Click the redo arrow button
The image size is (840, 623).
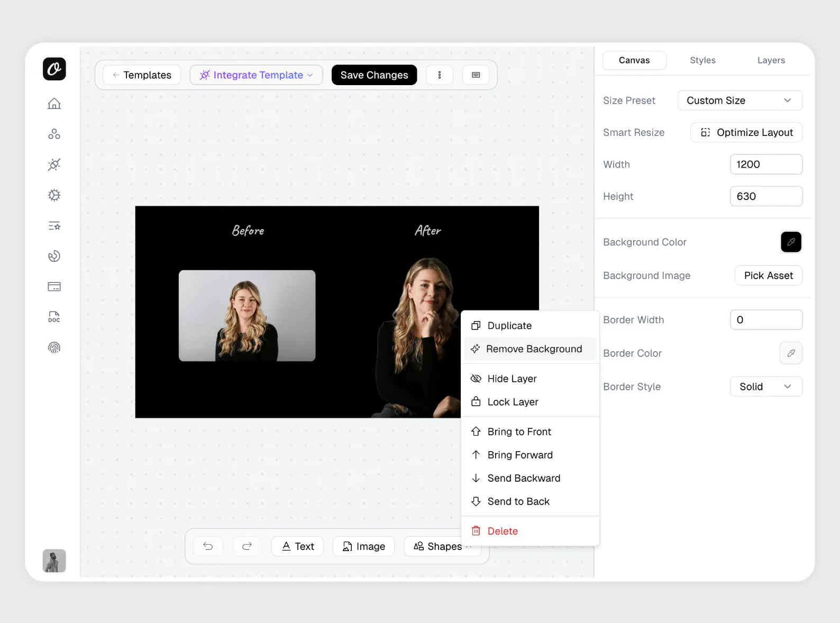(247, 546)
